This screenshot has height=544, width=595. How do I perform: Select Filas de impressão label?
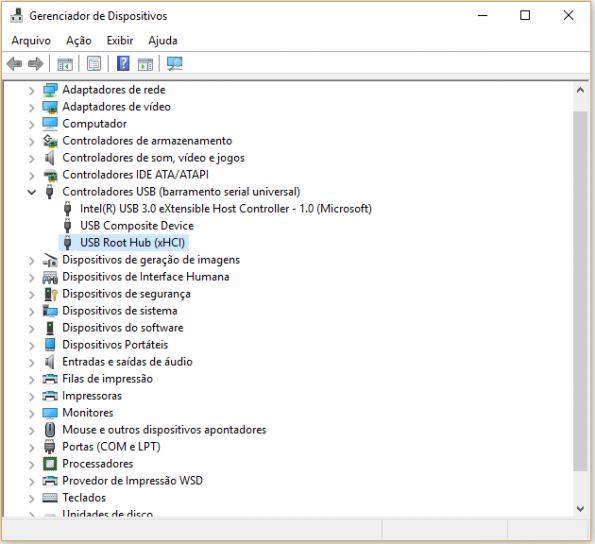coord(108,379)
